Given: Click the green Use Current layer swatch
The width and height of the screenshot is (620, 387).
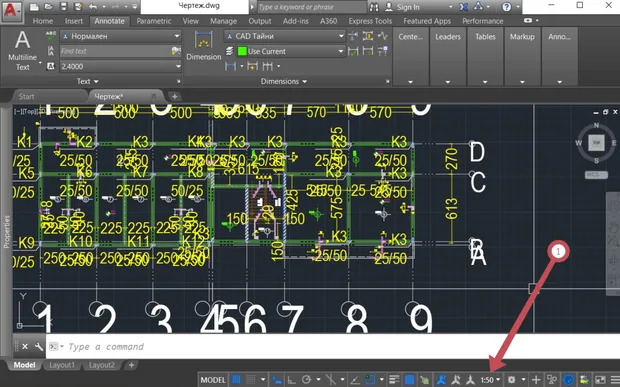Looking at the screenshot, I should (x=242, y=51).
